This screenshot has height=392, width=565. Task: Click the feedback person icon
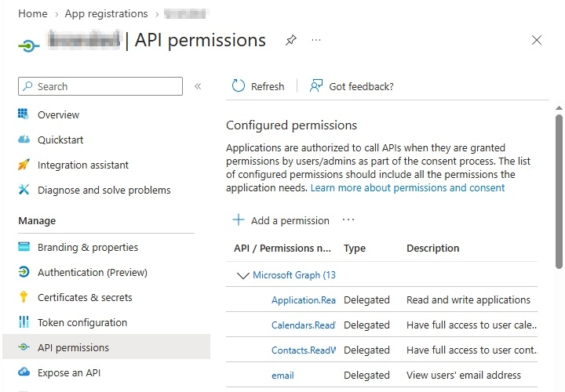(x=316, y=86)
